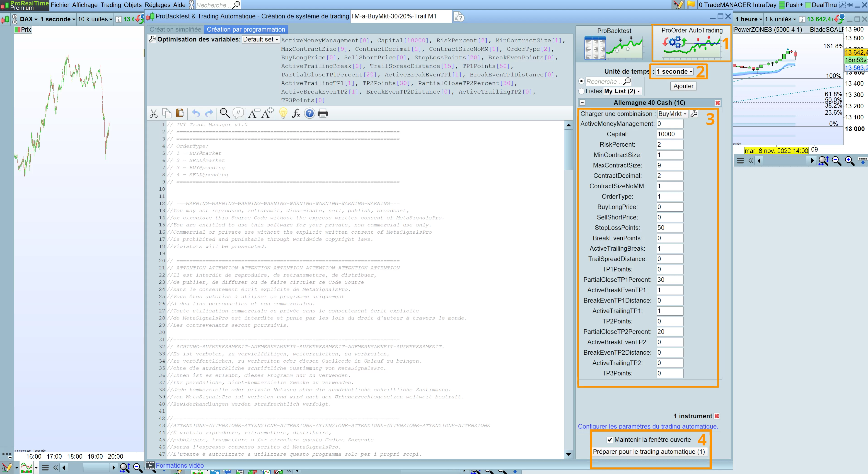
Task: Open the hamburger menu under the DAX chart
Action: click(x=46, y=468)
